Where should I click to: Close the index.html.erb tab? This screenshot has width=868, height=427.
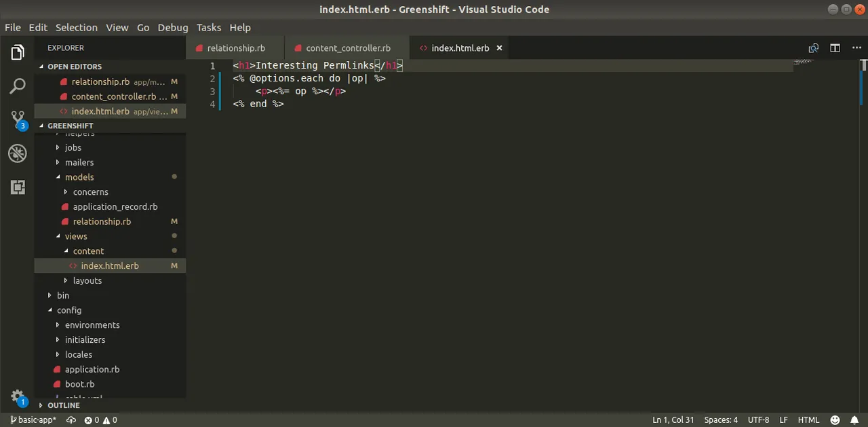(x=499, y=48)
